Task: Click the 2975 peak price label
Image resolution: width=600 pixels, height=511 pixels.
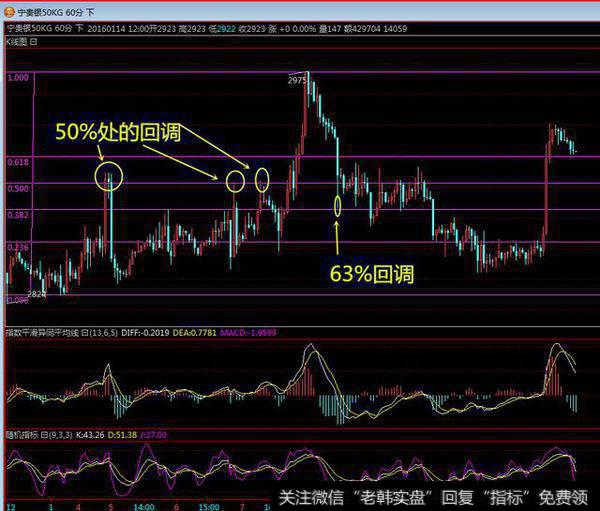Action: click(x=296, y=79)
